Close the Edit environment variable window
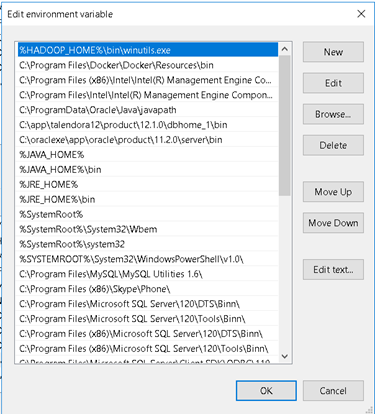This screenshot has height=418, width=378. click(361, 14)
